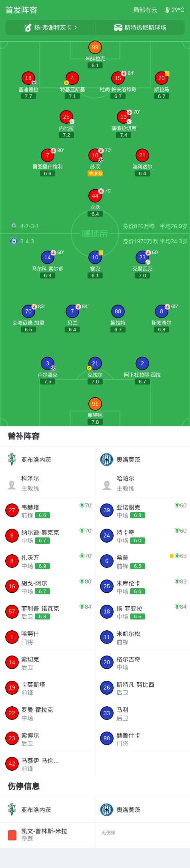The height and width of the screenshot is (868, 190).
Task: Open referee 扬-弗谢特茨卡 details
Action: point(50,28)
